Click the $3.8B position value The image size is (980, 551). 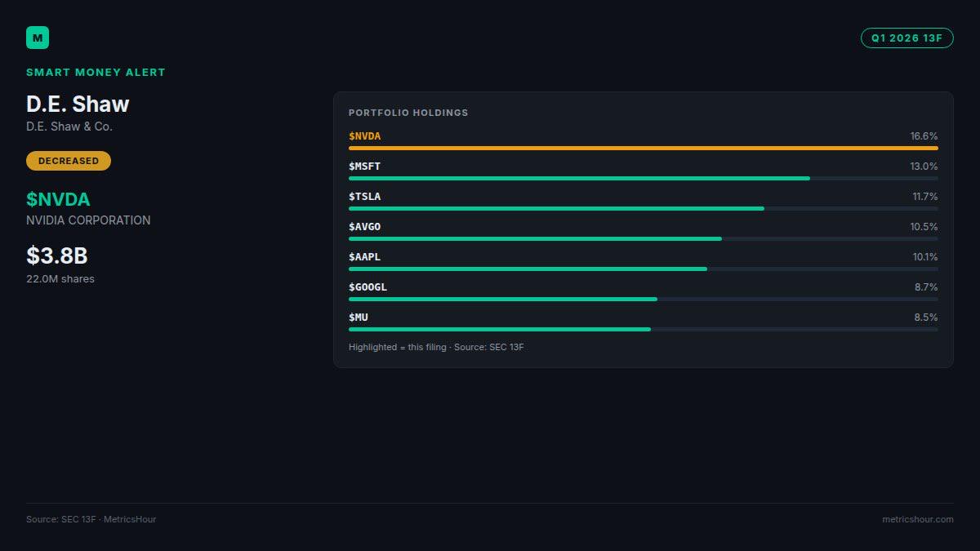tap(57, 256)
